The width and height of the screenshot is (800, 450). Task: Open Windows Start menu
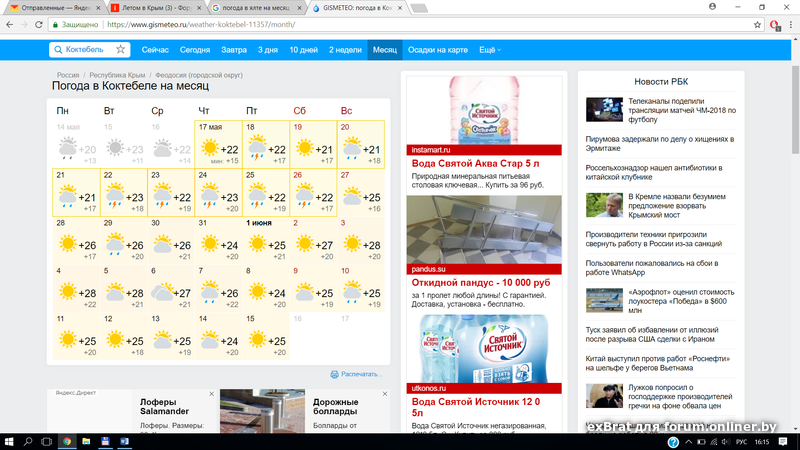point(9,441)
